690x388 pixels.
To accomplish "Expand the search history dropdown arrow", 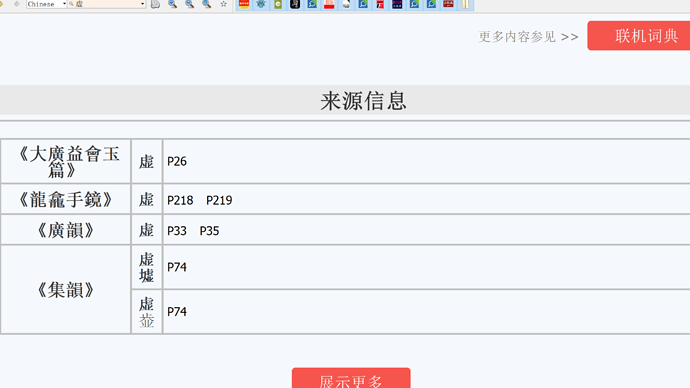I will [x=142, y=4].
